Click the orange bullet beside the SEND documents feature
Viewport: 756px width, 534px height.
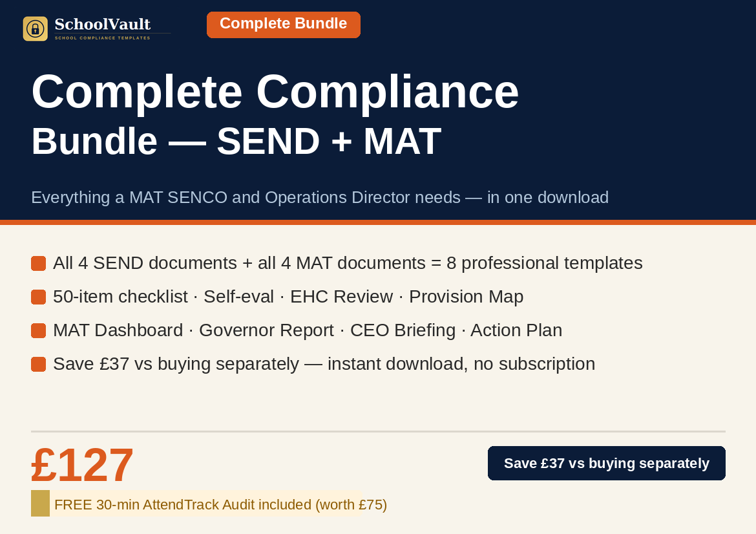[38, 262]
